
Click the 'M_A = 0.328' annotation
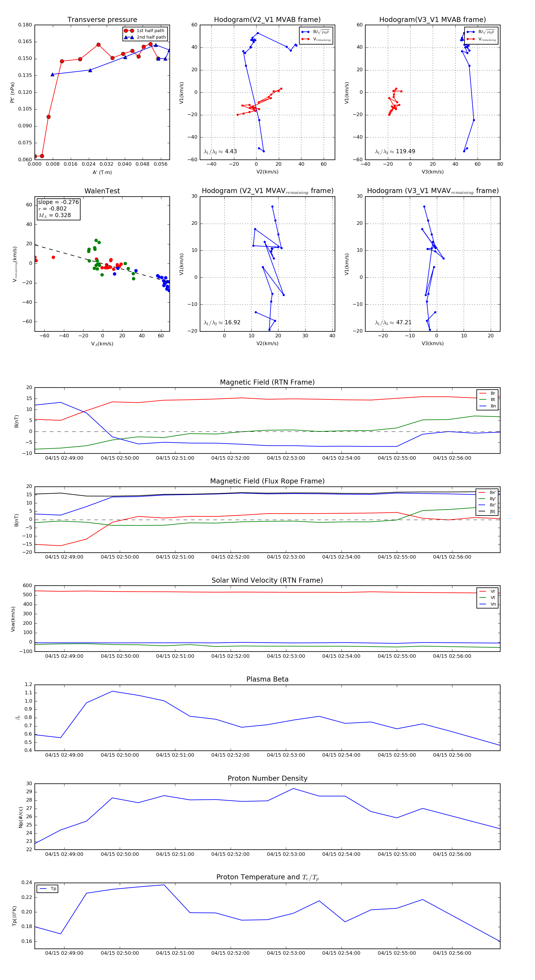[54, 215]
